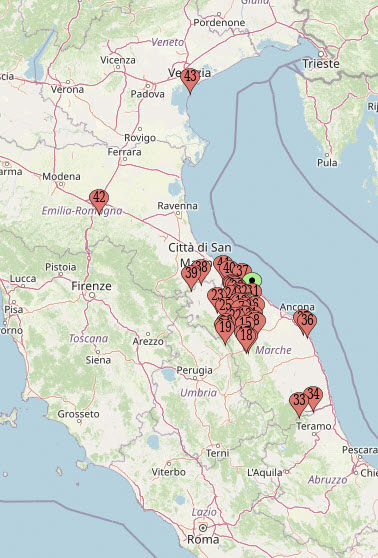The width and height of the screenshot is (378, 558).
Task: Open red pin number 40
Action: [x=229, y=268]
